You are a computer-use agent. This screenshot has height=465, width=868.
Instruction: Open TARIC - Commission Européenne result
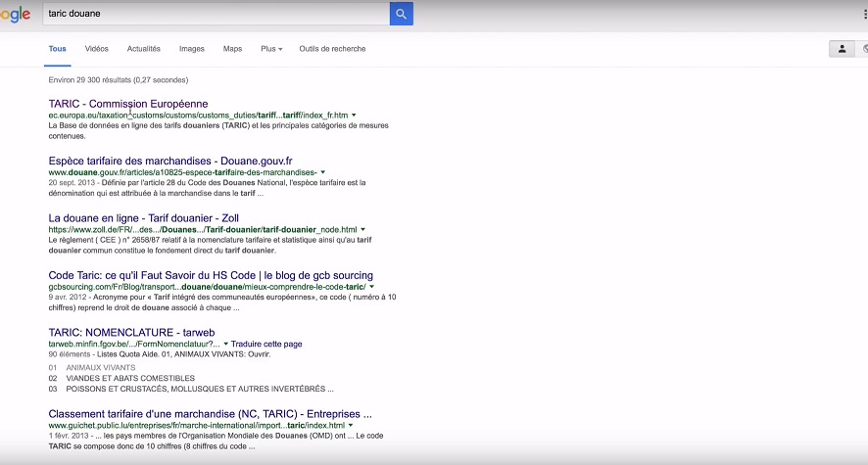pyautogui.click(x=128, y=104)
